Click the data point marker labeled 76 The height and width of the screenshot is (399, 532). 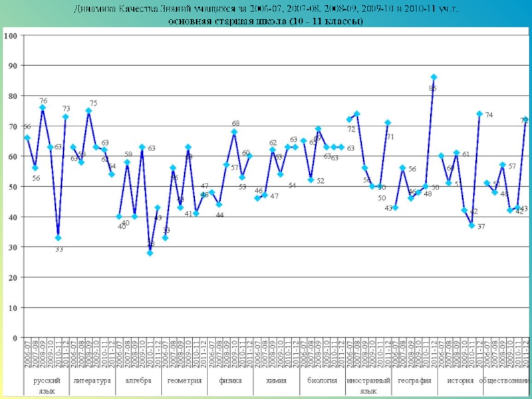[43, 108]
